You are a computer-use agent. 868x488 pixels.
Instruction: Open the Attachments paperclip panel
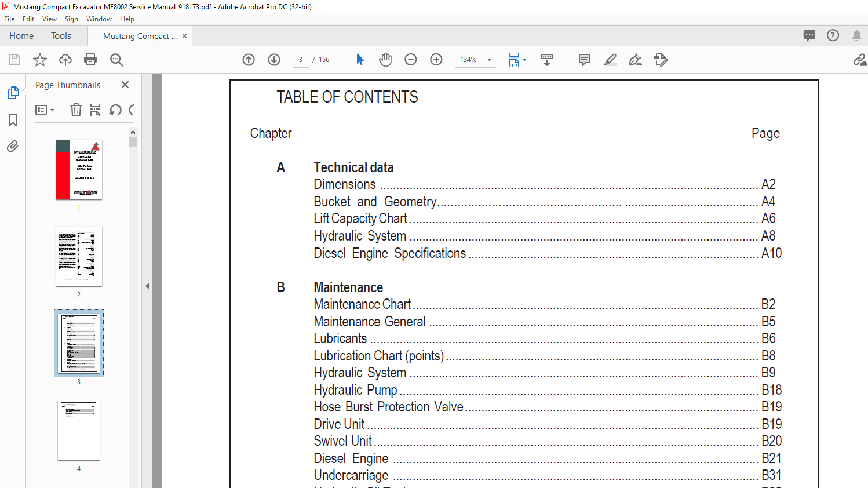click(13, 147)
